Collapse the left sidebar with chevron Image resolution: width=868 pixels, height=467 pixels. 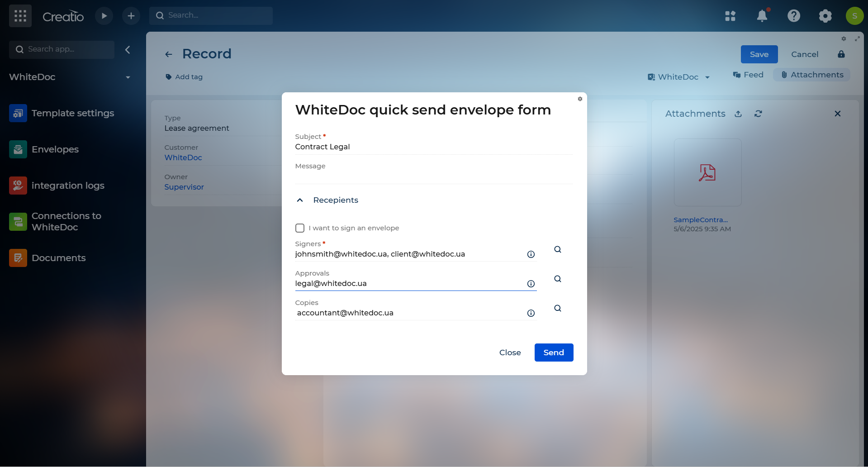[128, 50]
